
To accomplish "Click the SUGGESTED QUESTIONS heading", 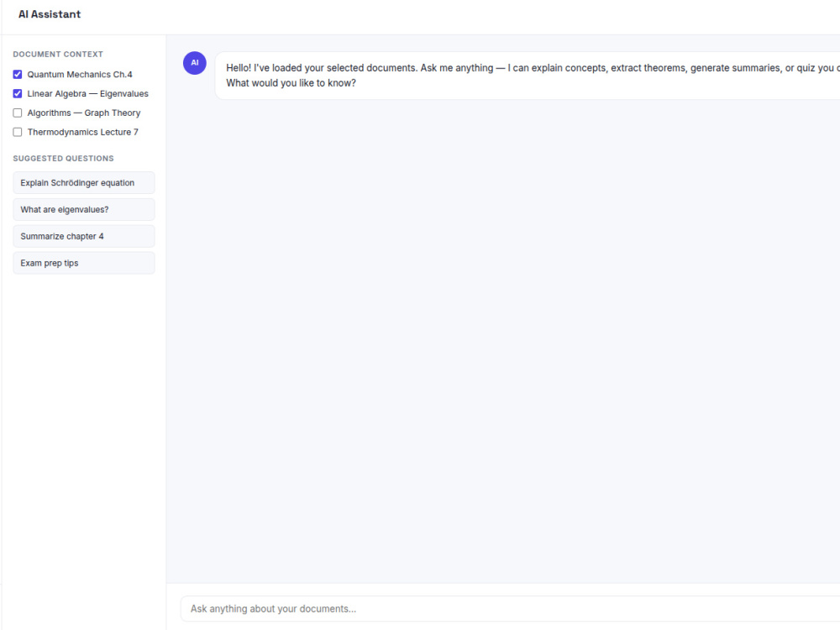I will coord(63,159).
